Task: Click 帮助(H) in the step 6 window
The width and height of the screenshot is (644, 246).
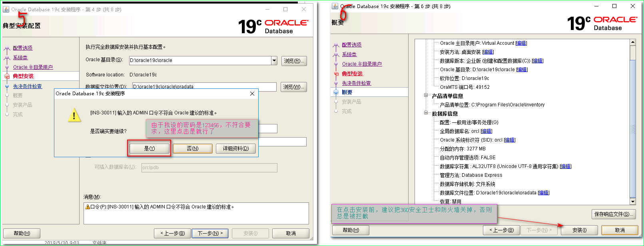Action: pos(351,230)
